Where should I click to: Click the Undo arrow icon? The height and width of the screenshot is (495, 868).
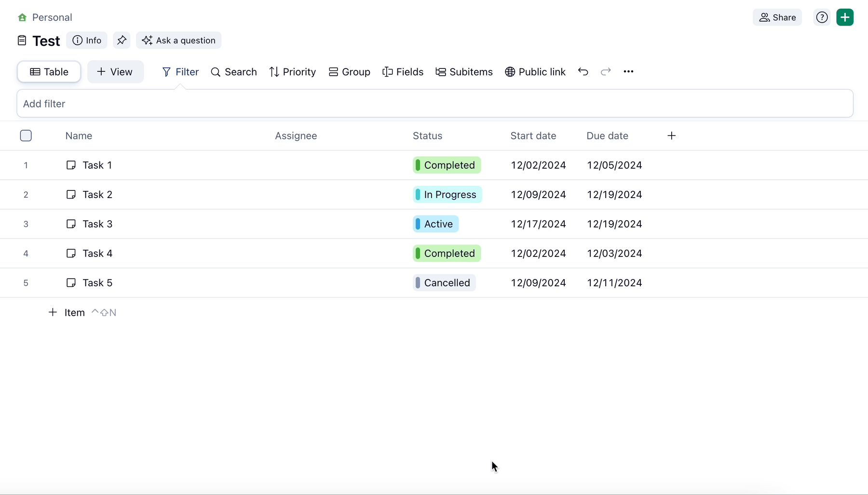pos(583,72)
